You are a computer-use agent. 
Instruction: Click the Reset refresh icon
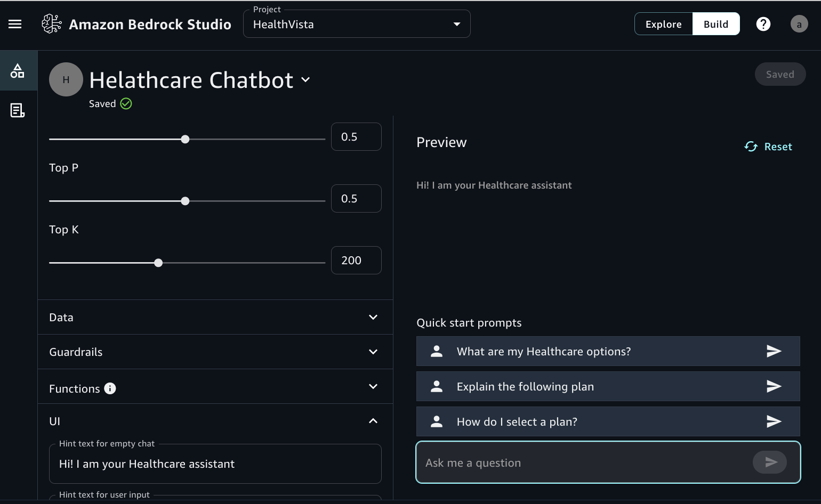point(751,147)
